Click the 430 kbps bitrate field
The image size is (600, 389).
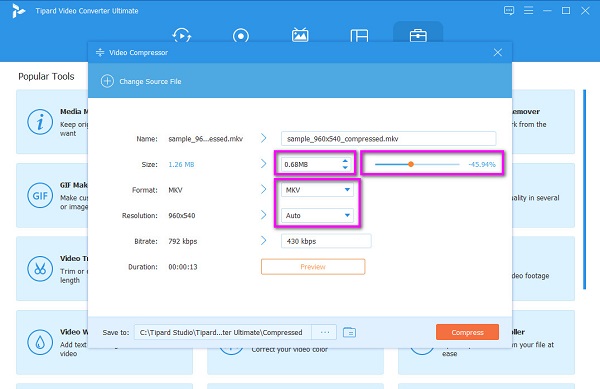[x=326, y=241]
